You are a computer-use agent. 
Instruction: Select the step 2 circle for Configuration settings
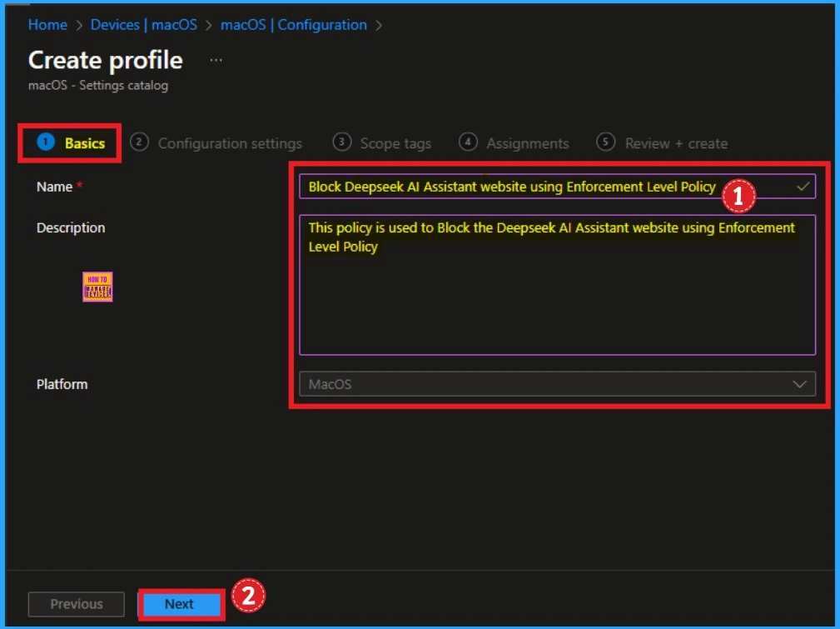[x=140, y=142]
